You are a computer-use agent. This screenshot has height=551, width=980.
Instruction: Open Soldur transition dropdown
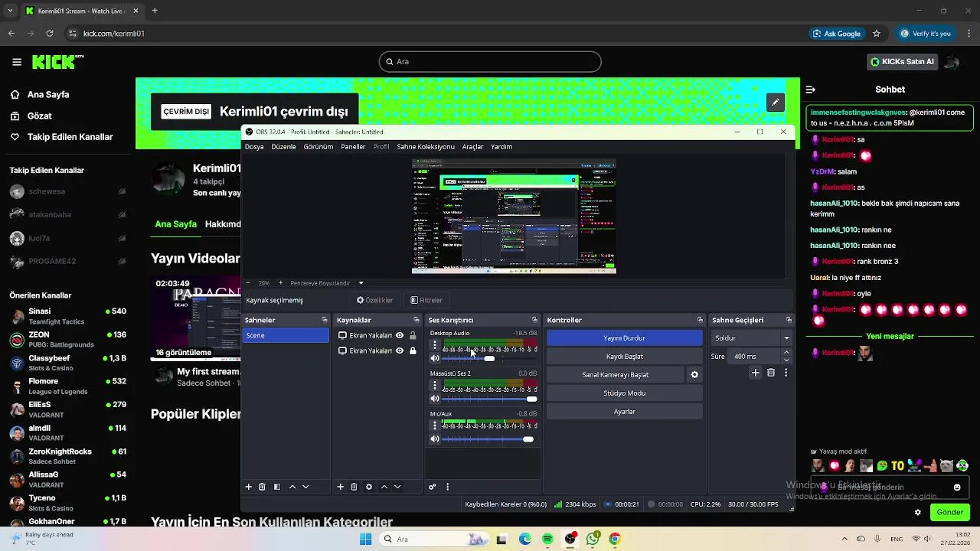(752, 337)
